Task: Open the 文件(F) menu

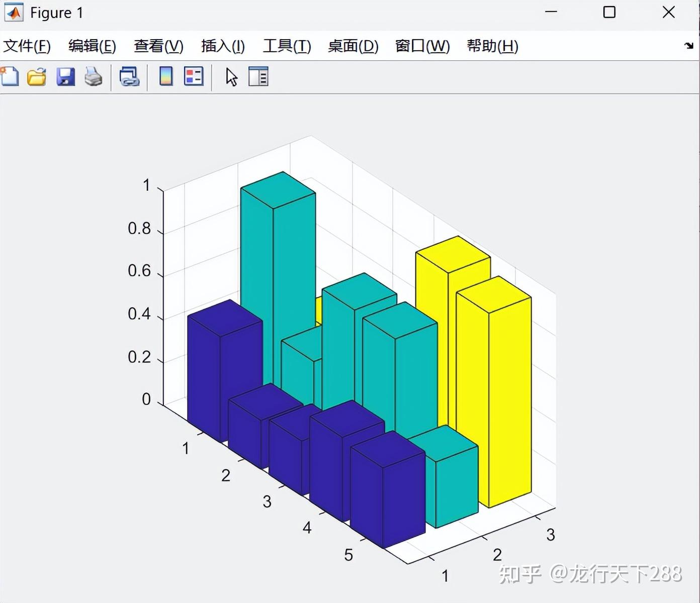Action: (27, 46)
